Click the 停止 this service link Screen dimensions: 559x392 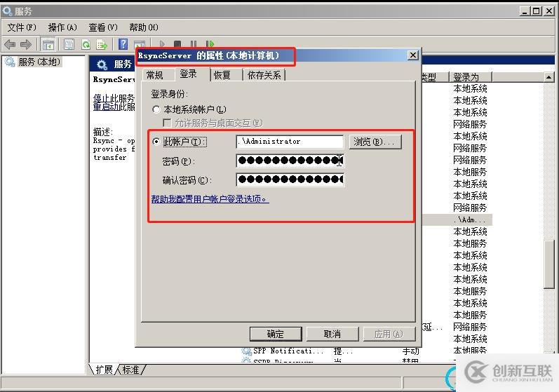click(x=101, y=98)
